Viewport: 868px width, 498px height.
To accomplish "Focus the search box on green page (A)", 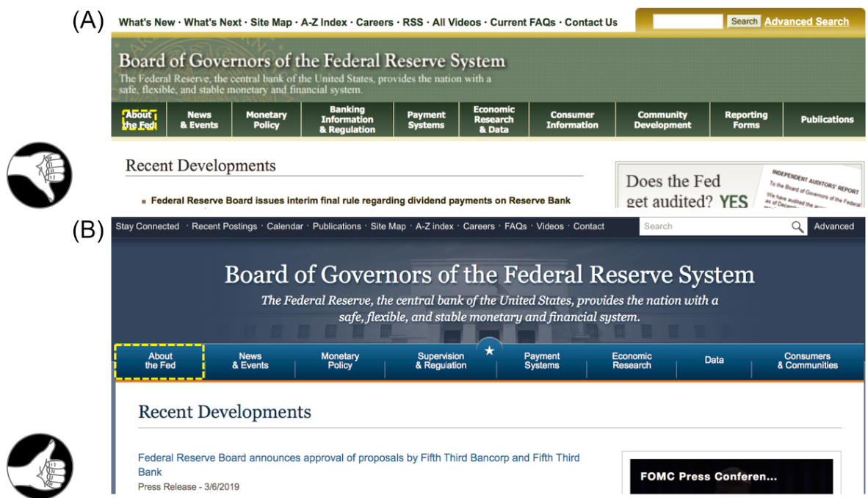I will [x=688, y=21].
